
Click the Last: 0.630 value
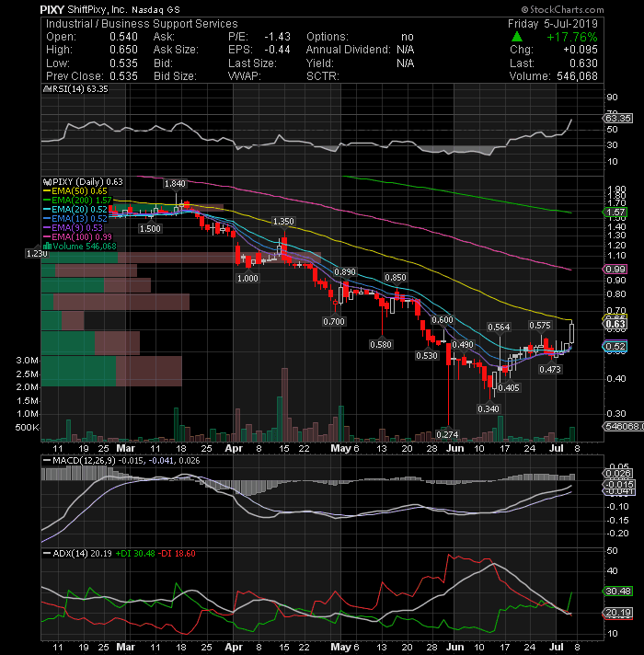pos(553,63)
